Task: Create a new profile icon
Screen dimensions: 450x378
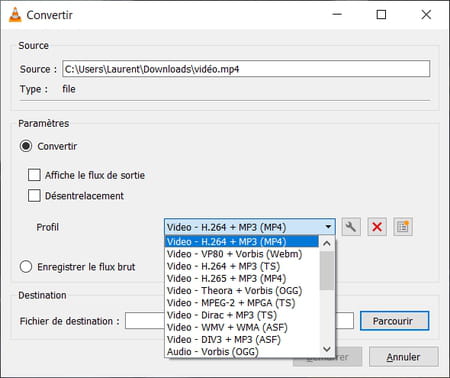Action: (403, 227)
